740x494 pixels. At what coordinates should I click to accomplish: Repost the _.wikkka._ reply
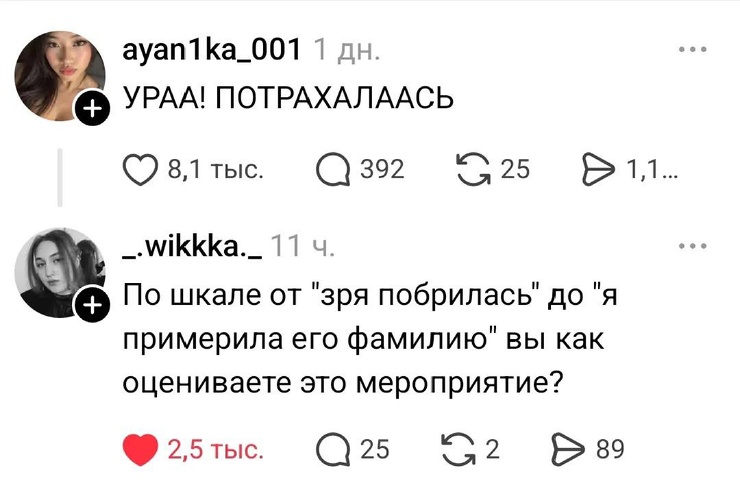(458, 451)
